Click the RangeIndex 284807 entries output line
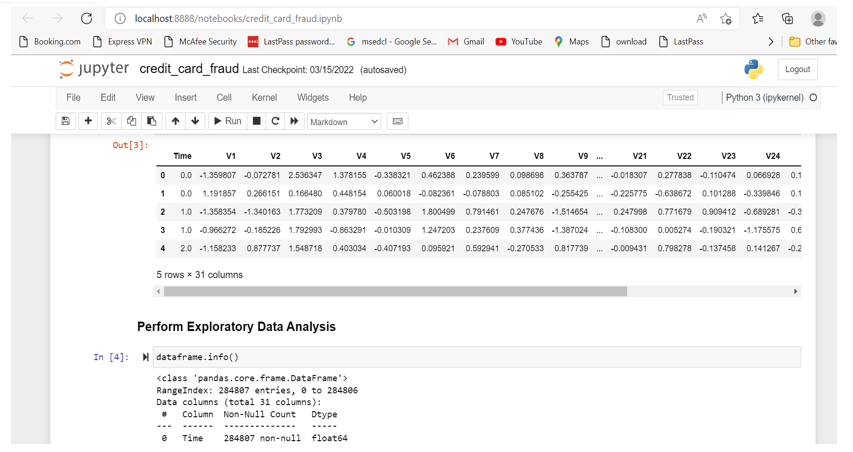This screenshot has width=853, height=452. tap(257, 390)
